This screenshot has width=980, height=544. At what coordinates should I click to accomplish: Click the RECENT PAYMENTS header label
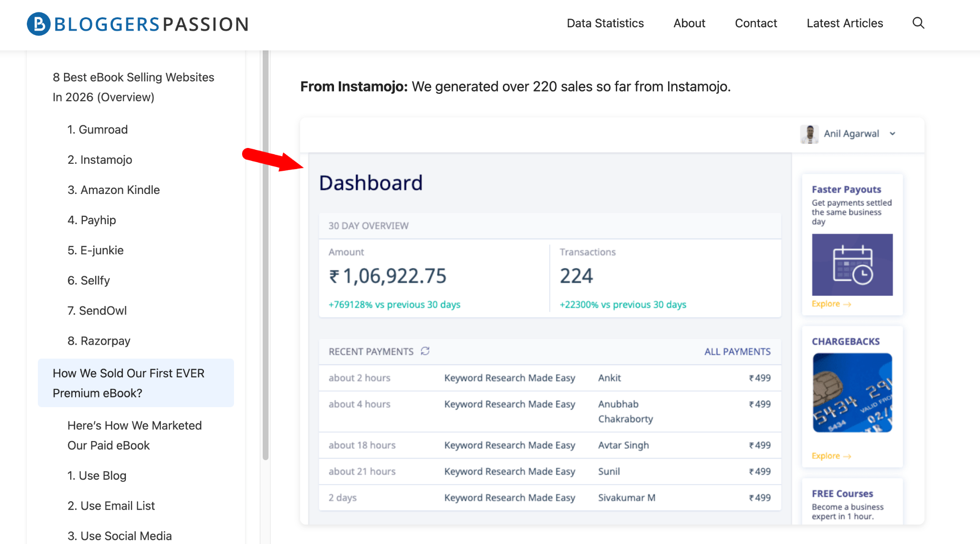coord(371,351)
